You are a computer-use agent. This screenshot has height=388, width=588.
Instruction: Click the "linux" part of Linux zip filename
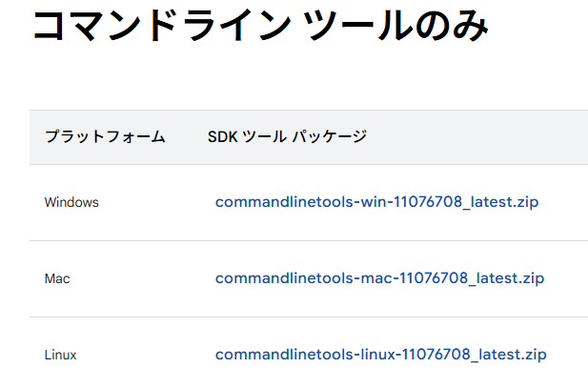pos(378,355)
